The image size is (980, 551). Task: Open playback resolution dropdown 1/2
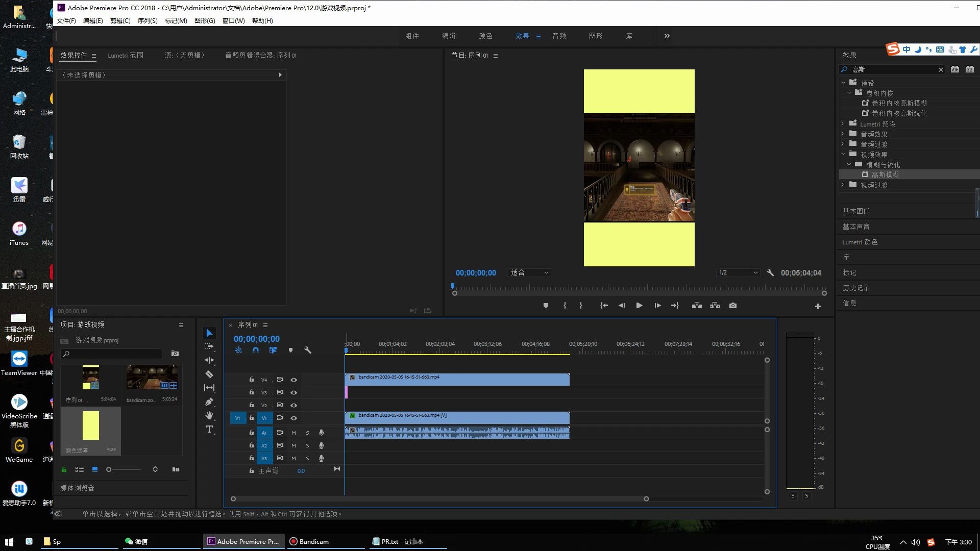tap(738, 273)
